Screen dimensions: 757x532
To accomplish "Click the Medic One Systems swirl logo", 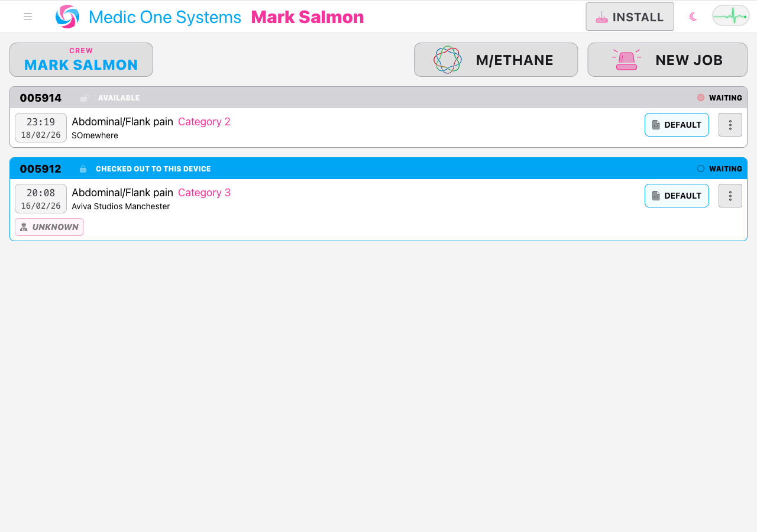I will point(67,17).
